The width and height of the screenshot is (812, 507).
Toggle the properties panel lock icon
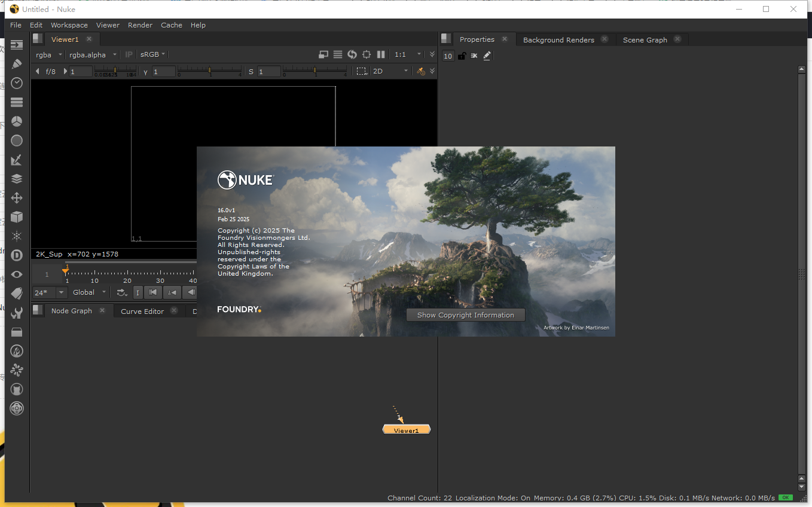(462, 56)
